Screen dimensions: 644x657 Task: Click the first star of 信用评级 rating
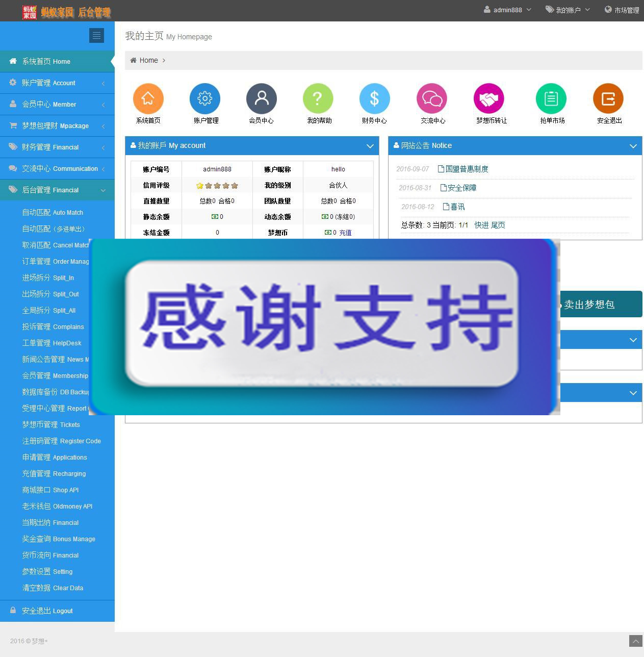point(200,185)
